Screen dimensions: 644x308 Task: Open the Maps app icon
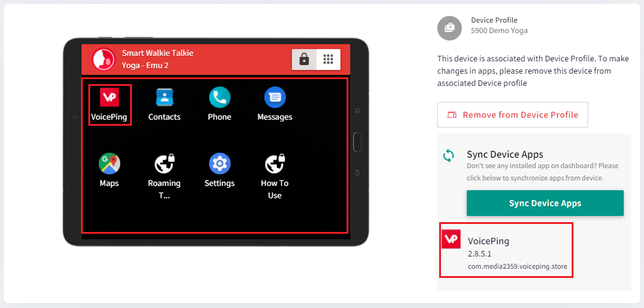point(109,163)
